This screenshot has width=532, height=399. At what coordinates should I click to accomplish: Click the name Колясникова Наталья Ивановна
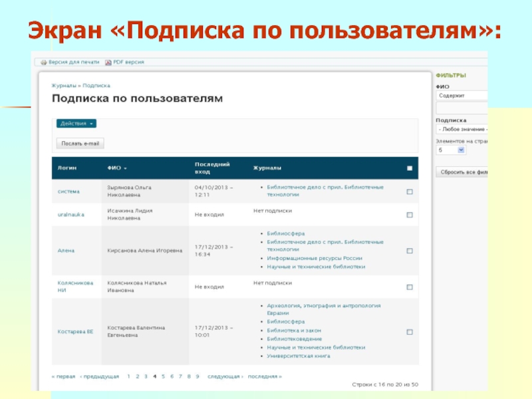point(137,287)
